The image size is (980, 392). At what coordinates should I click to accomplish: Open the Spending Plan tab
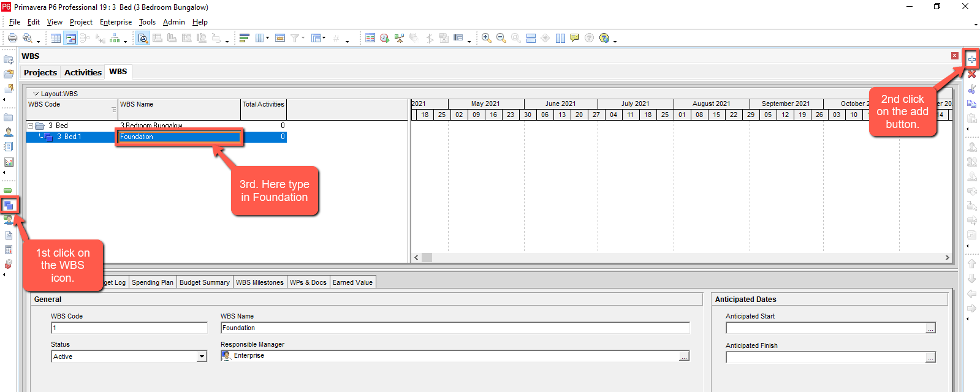[x=153, y=282]
